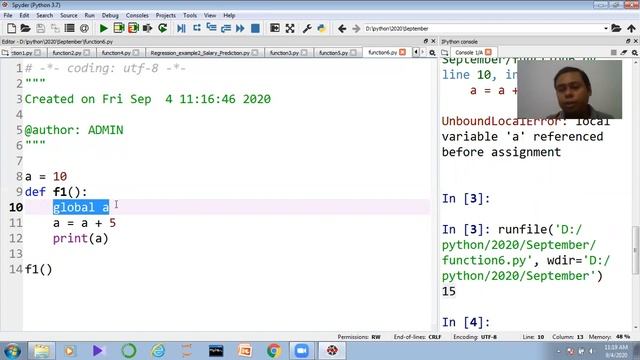
Task: Undock the editor pane
Action: coord(426,41)
